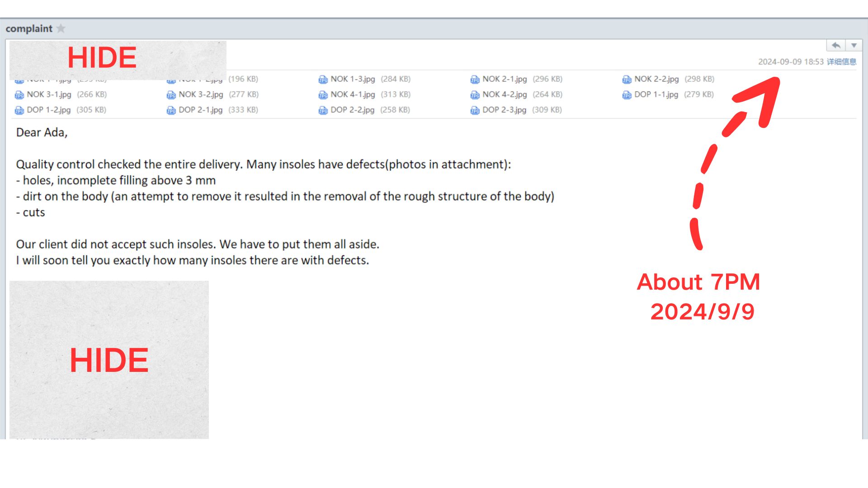
Task: Click the JPG icon of NOK 4-2.jpg
Action: click(x=475, y=95)
